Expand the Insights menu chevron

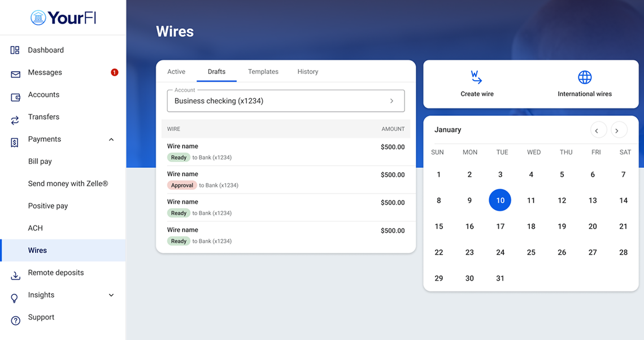(111, 295)
